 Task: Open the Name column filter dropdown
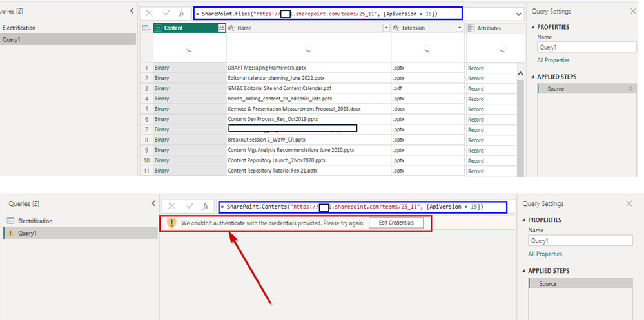coord(386,28)
